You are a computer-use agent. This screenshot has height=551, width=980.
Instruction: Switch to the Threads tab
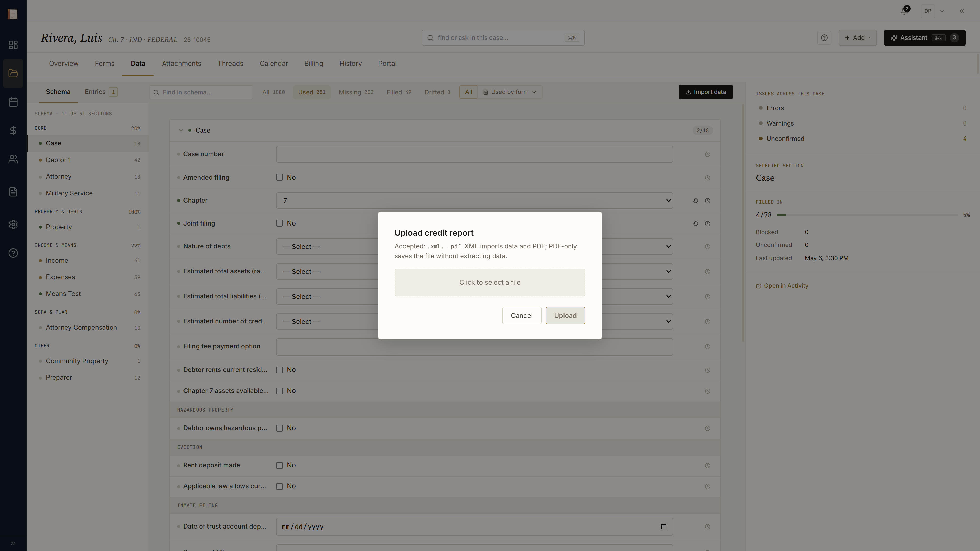click(x=230, y=64)
